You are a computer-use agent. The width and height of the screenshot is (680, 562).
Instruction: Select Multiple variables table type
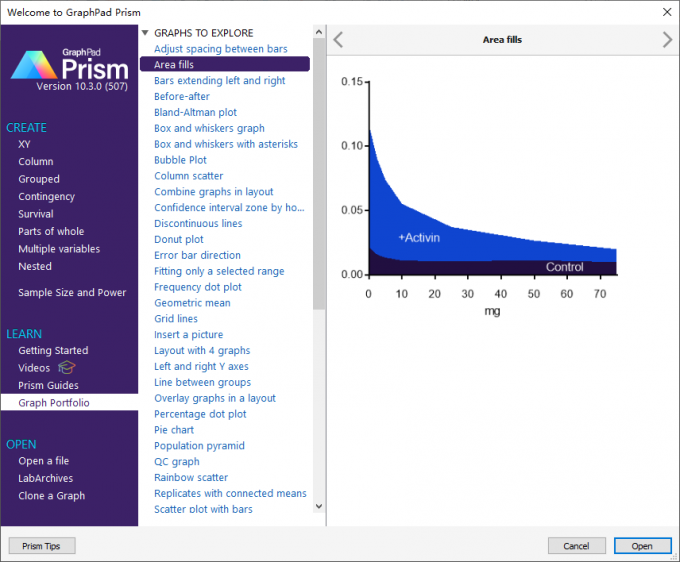tap(59, 249)
